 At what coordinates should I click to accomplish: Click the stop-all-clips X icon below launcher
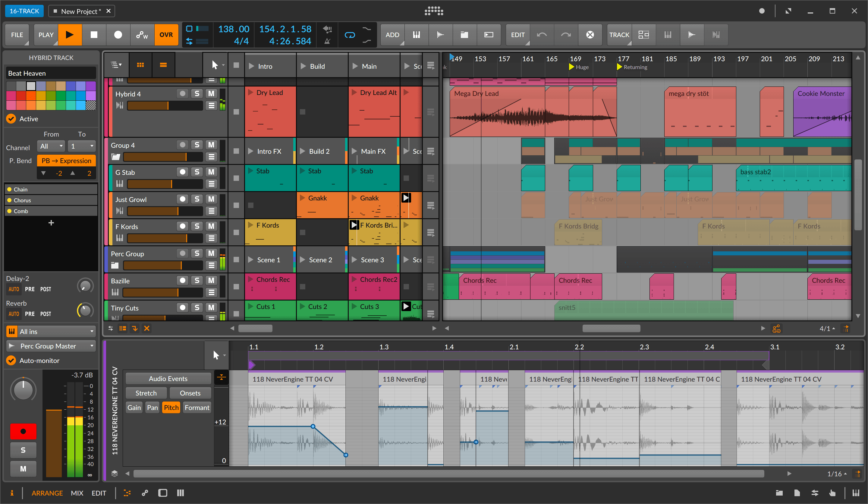[x=590, y=34]
